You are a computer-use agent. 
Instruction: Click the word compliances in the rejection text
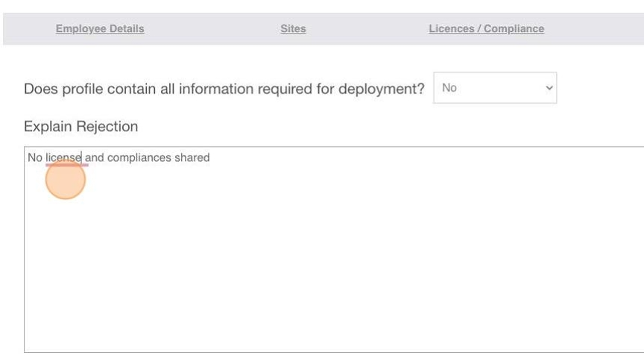139,157
